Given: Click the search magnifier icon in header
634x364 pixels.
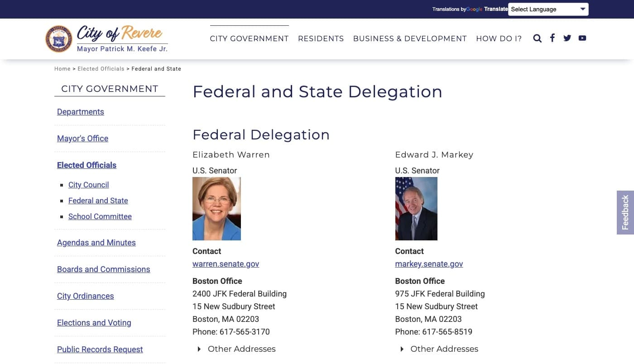Looking at the screenshot, I should pyautogui.click(x=537, y=38).
